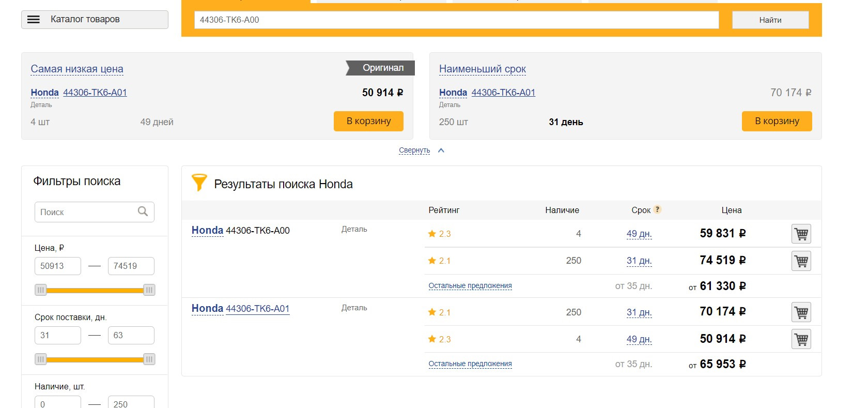Click 31 дн. link for 74 519 ₽ offer

click(639, 261)
